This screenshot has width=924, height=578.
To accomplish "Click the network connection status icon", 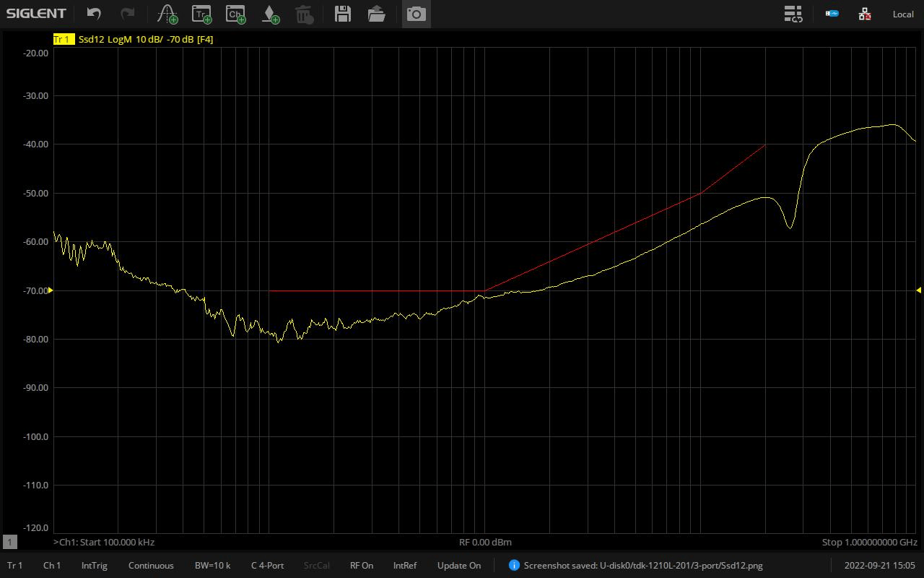I will click(x=865, y=14).
